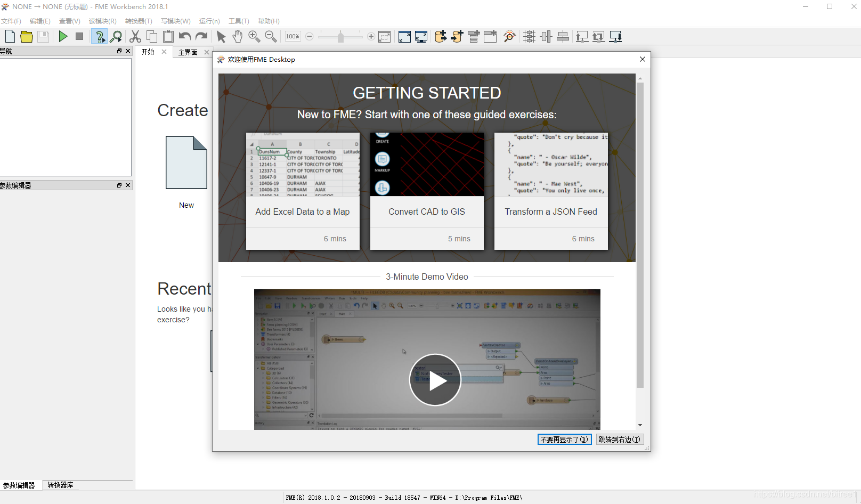Open the 写模块(W) menu
Image resolution: width=861 pixels, height=504 pixels.
pos(176,21)
